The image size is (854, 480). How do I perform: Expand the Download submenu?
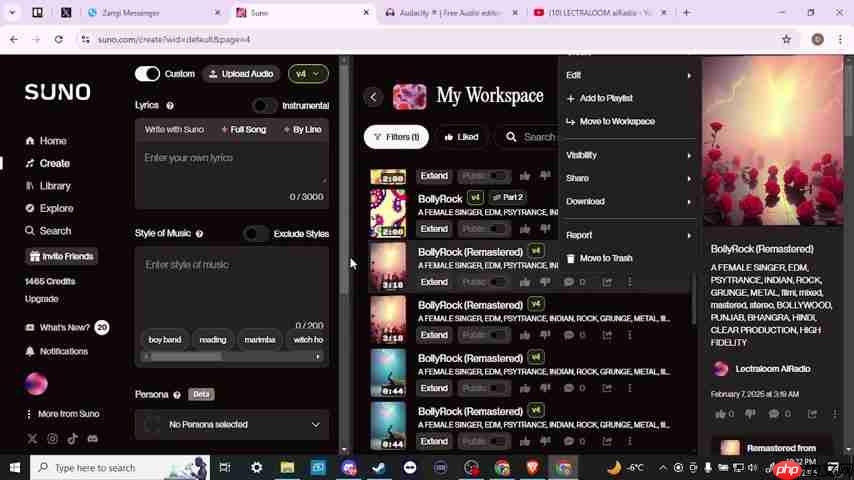[629, 202]
